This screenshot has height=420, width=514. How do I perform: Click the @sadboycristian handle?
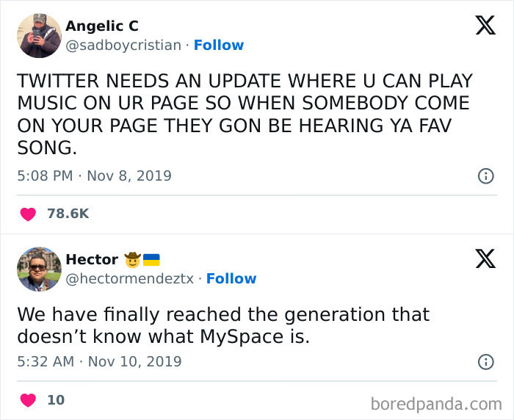[x=123, y=46]
